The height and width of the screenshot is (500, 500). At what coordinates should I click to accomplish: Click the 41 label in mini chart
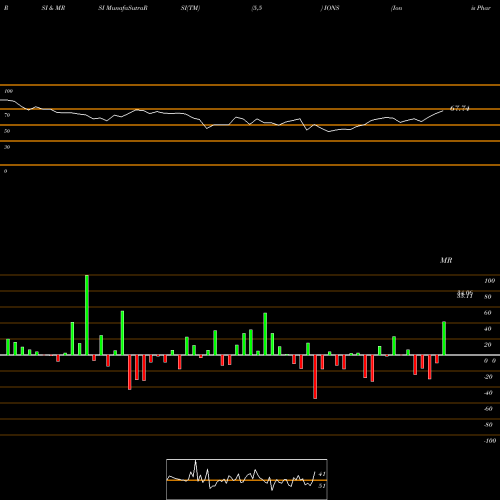[322, 474]
